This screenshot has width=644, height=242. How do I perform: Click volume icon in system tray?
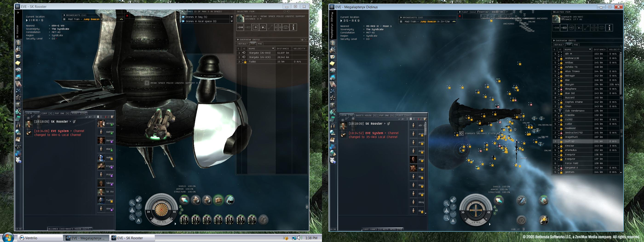coord(299,238)
